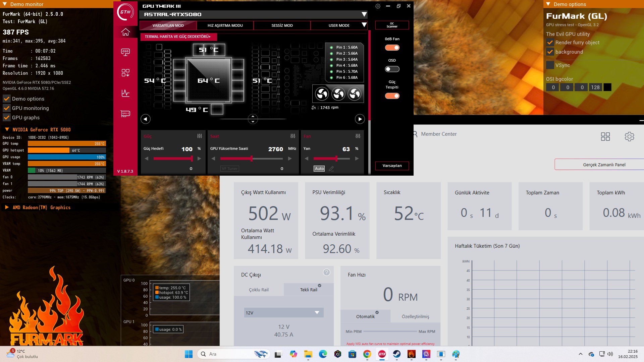Viewport: 644px width, 362px height.
Task: Click the fan curve edit pencil icon
Action: [331, 169]
